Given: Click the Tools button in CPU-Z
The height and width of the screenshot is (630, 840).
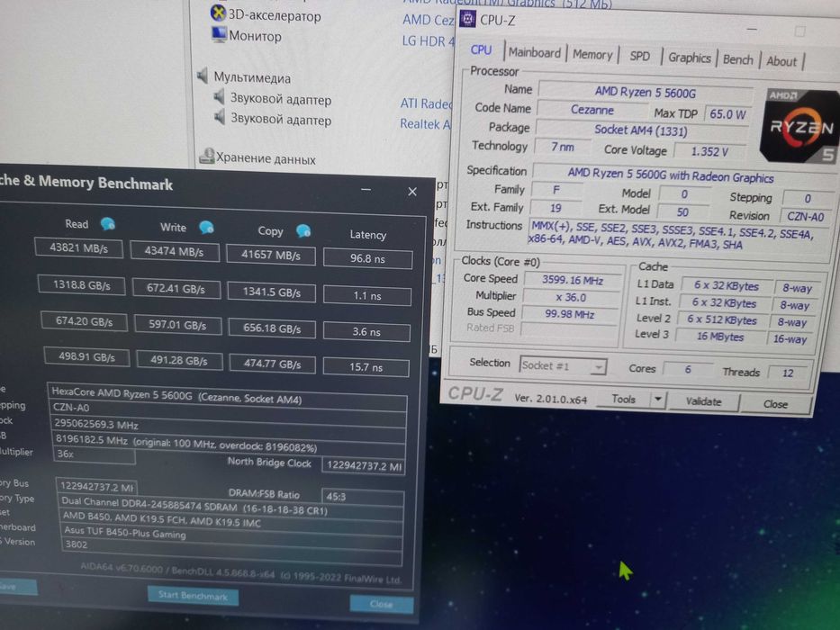Looking at the screenshot, I should coord(623,399).
